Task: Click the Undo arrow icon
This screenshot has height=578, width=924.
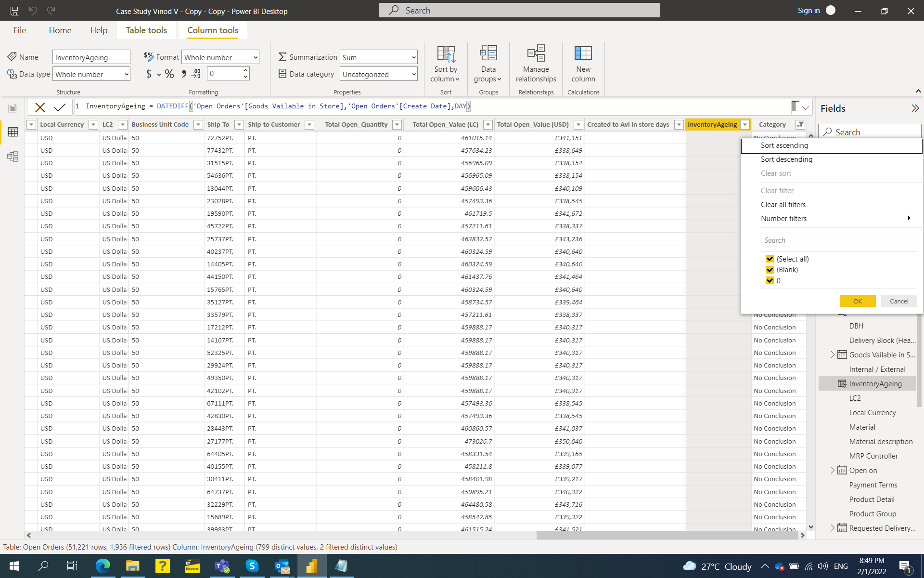Action: (33, 11)
